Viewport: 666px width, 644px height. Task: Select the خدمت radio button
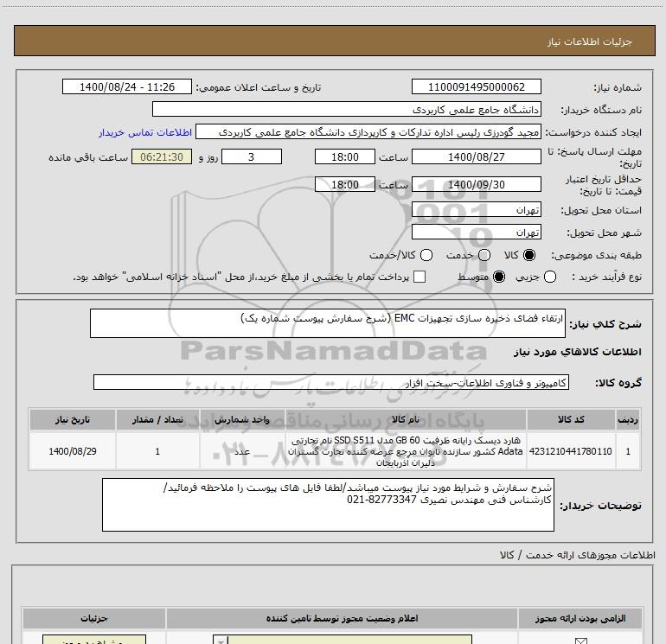(x=484, y=255)
